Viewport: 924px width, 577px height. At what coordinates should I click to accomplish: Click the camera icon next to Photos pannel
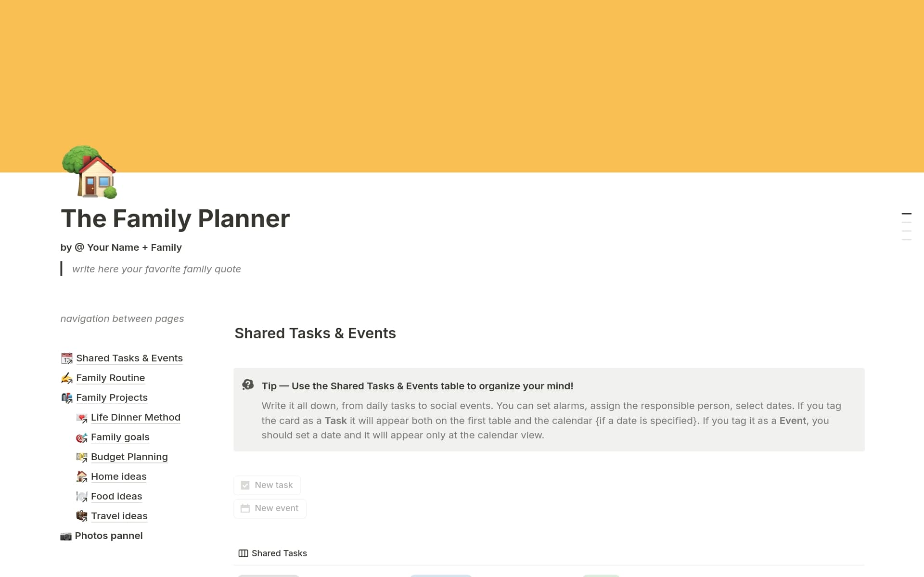pos(66,536)
